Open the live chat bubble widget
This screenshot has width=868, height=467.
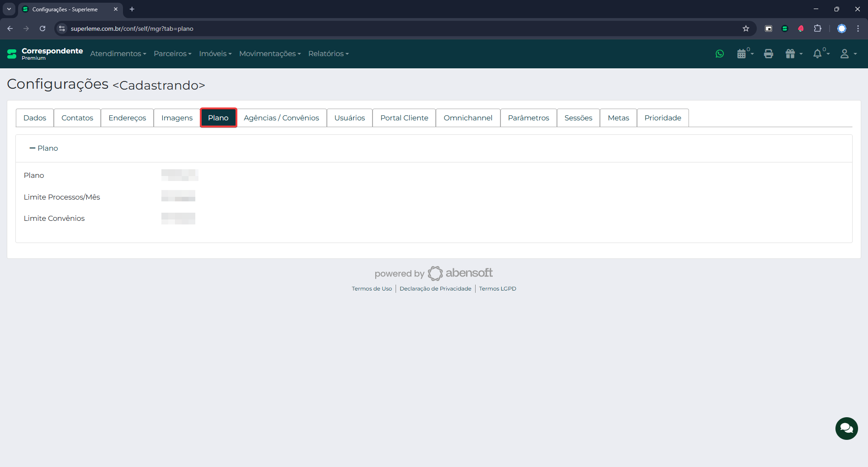pos(846,428)
